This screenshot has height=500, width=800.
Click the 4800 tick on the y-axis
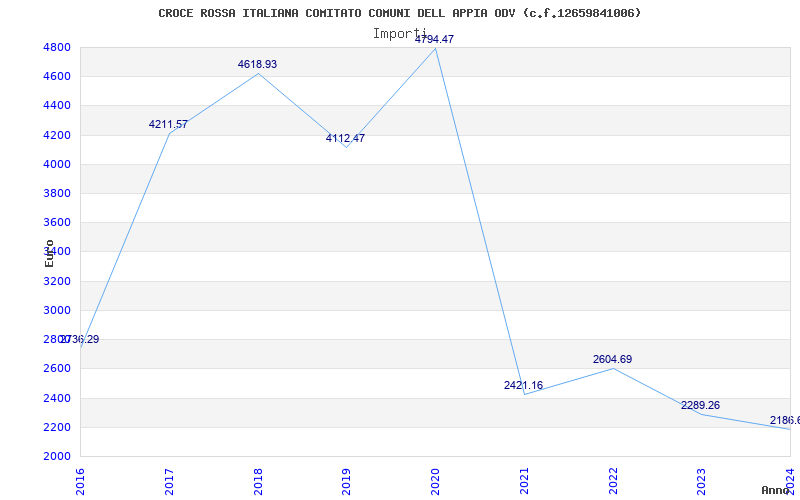[x=57, y=47]
